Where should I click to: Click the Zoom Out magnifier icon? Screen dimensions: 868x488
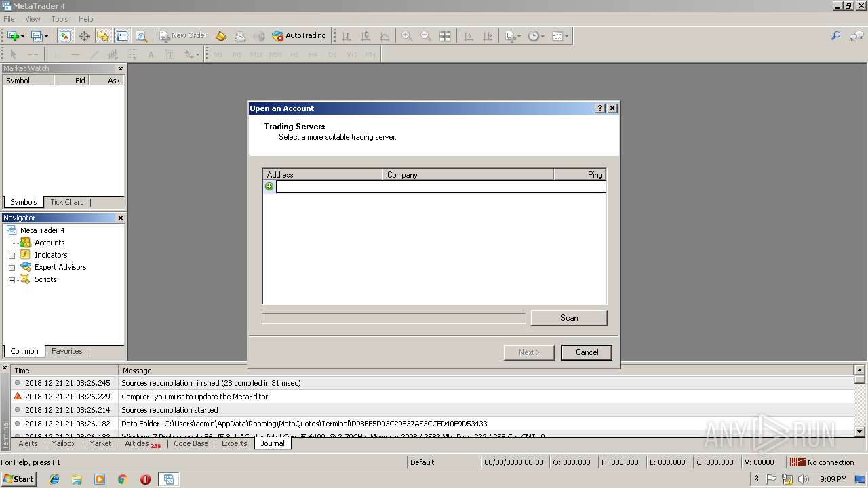coord(426,36)
